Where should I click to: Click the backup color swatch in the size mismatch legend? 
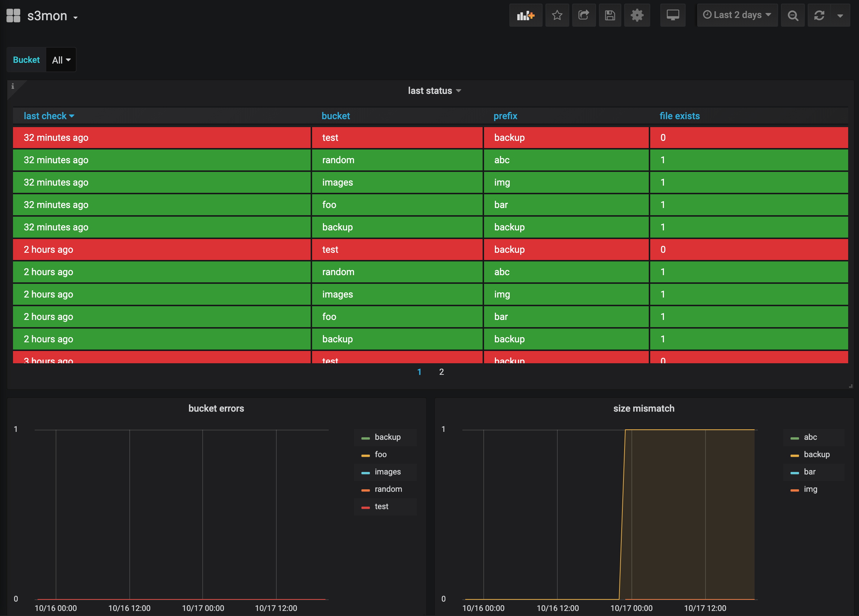[x=795, y=455]
